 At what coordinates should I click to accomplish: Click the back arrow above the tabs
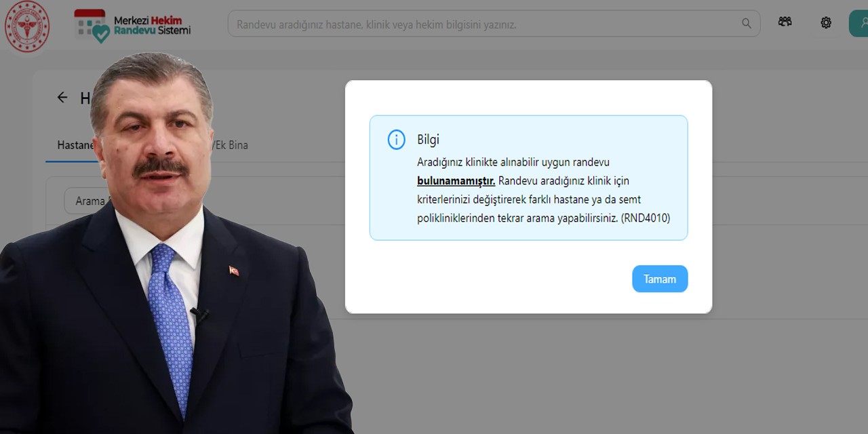tap(62, 98)
